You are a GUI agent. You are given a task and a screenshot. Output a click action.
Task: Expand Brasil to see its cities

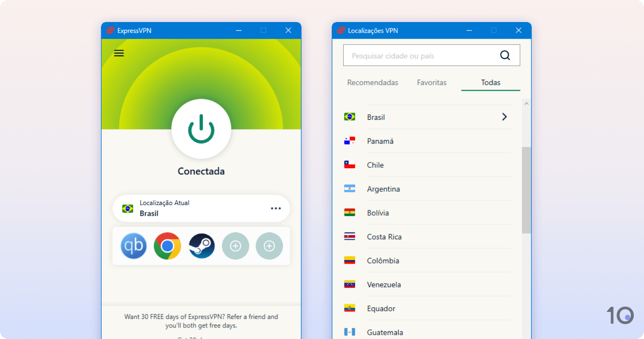pyautogui.click(x=504, y=117)
